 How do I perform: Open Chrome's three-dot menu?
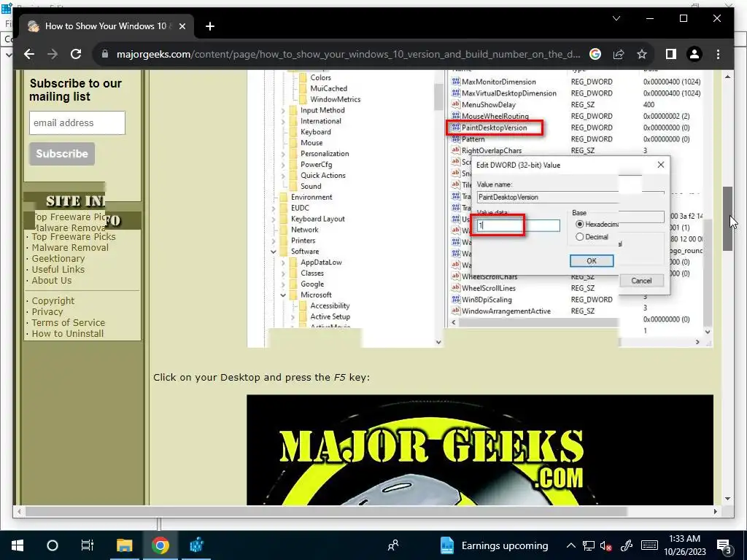[718, 54]
